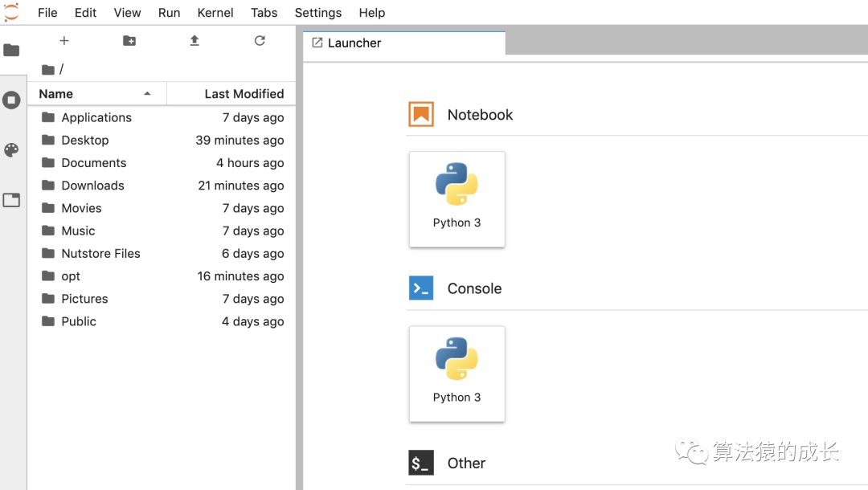Screen dimensions: 868x490
Task: Open the Help menu
Action: click(x=372, y=13)
